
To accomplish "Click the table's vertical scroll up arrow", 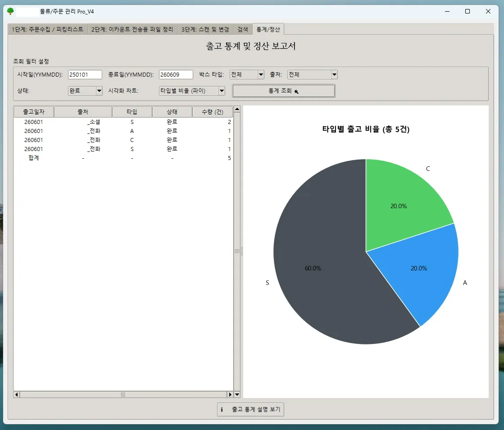I will pyautogui.click(x=237, y=109).
